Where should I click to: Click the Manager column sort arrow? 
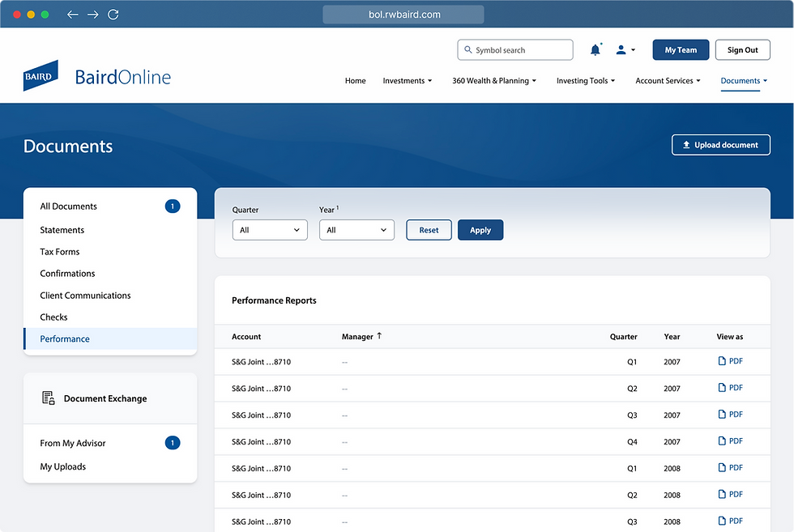click(x=379, y=336)
